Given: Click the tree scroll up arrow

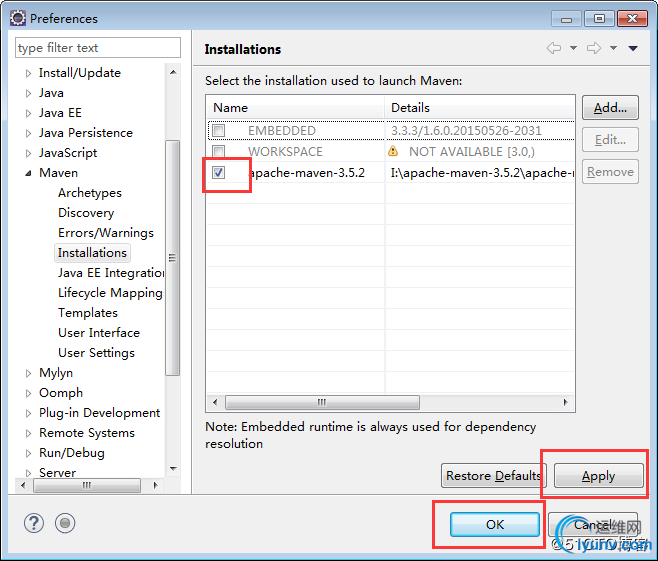Looking at the screenshot, I should coord(173,72).
